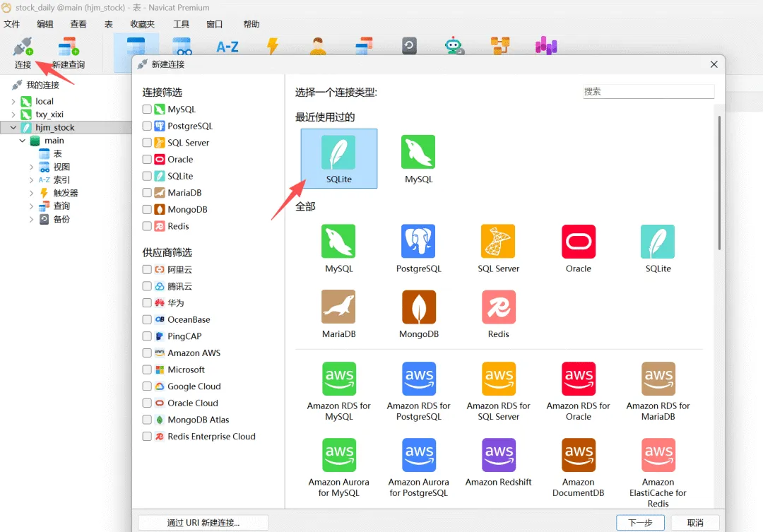This screenshot has height=532, width=763.
Task: Click the robot Automation toolbar icon
Action: (454, 46)
